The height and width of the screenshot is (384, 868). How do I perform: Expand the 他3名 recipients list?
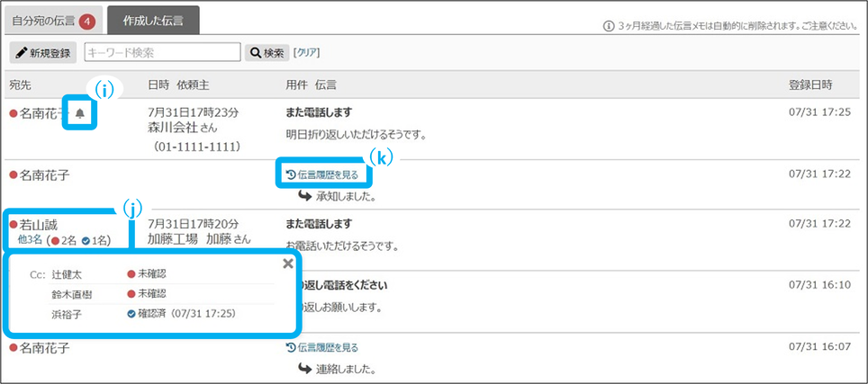click(x=29, y=240)
